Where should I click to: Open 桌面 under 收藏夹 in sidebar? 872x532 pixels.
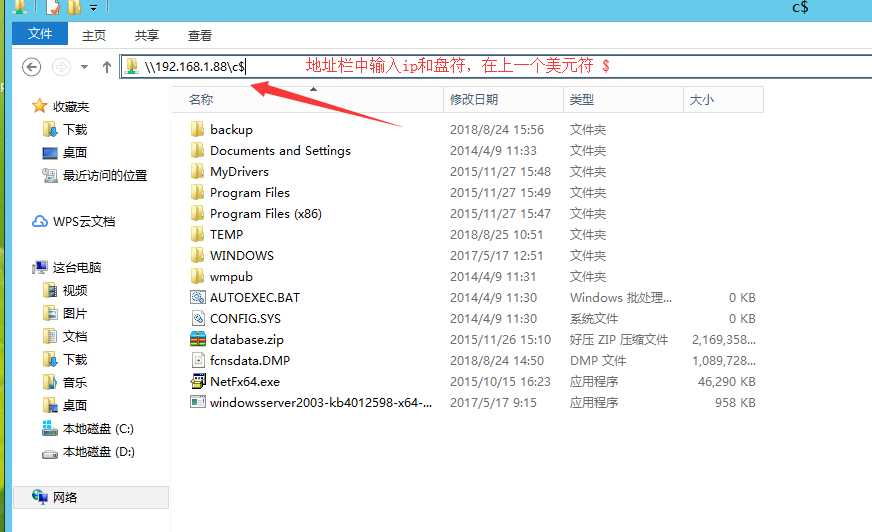(x=75, y=152)
